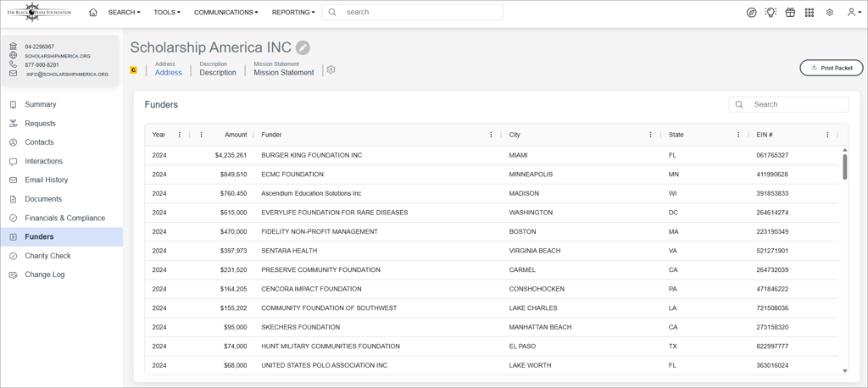Click the funders table scrollbar thumb
Image resolution: width=868 pixels, height=388 pixels.
click(845, 167)
